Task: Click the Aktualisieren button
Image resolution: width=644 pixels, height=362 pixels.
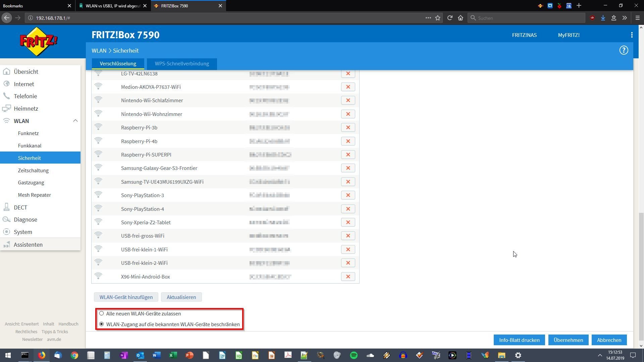Action: coord(181,297)
